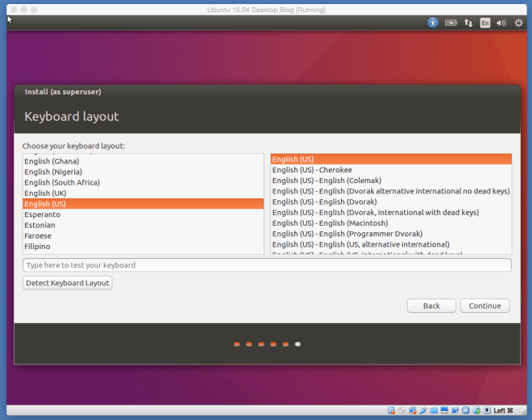Click the VirtualBox shared folders icon
This screenshot has width=532, height=420.
click(434, 410)
